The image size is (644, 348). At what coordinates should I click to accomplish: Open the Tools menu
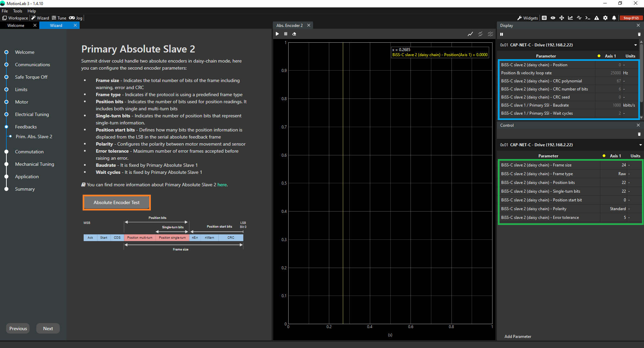tap(17, 11)
